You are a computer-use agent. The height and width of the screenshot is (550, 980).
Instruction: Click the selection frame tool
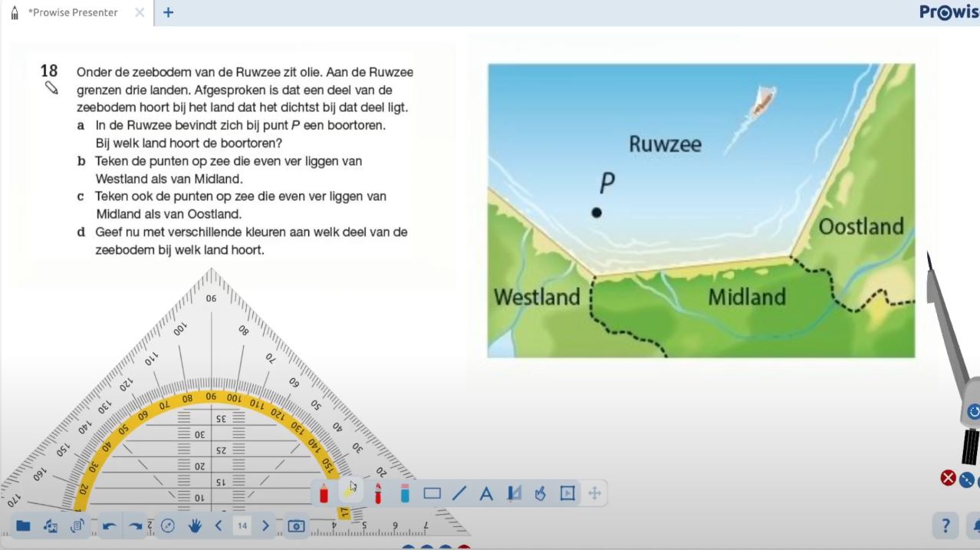coord(567,493)
